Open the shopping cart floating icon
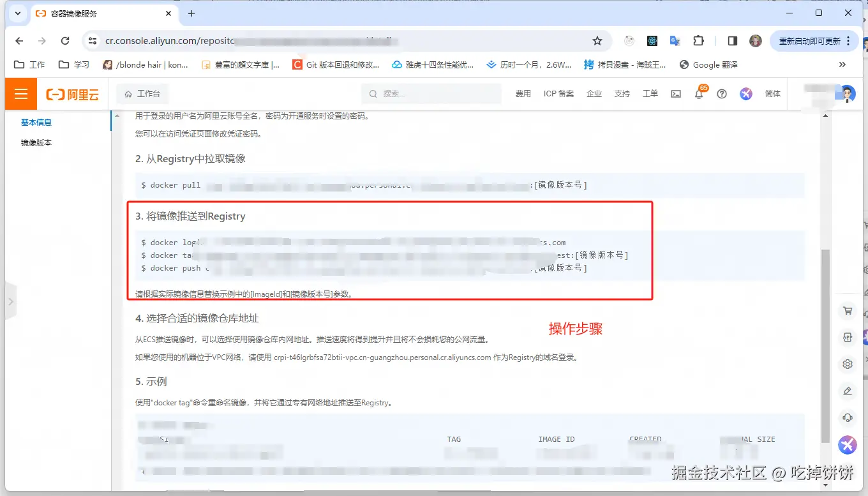The image size is (868, 496). click(848, 311)
